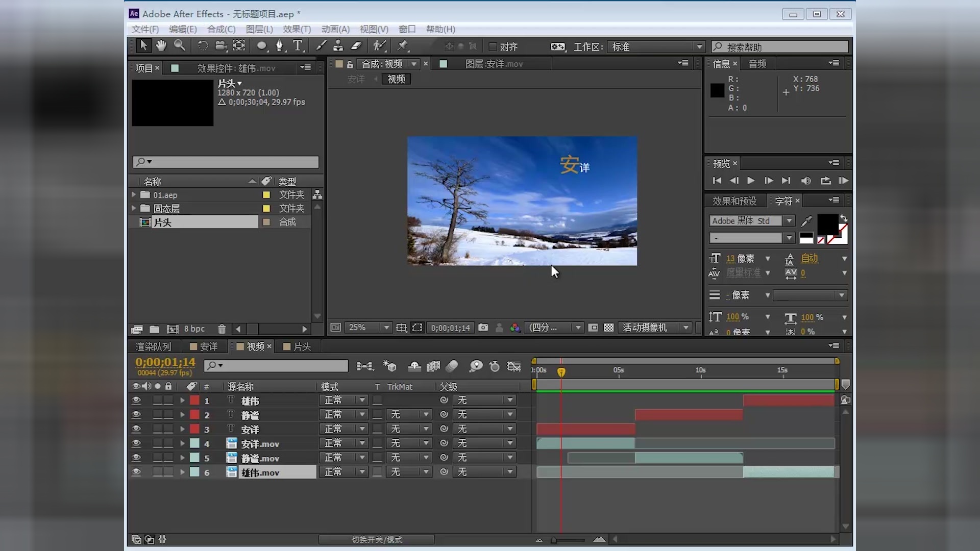Open the composition mini-flowchart icon in timeline

(364, 366)
